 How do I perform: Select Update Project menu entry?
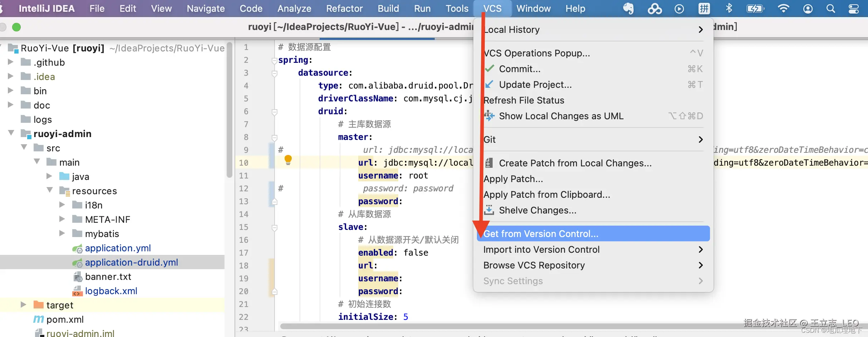593,85
